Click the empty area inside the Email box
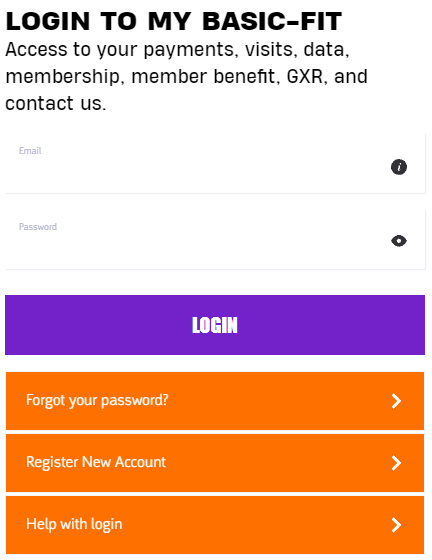 click(200, 171)
